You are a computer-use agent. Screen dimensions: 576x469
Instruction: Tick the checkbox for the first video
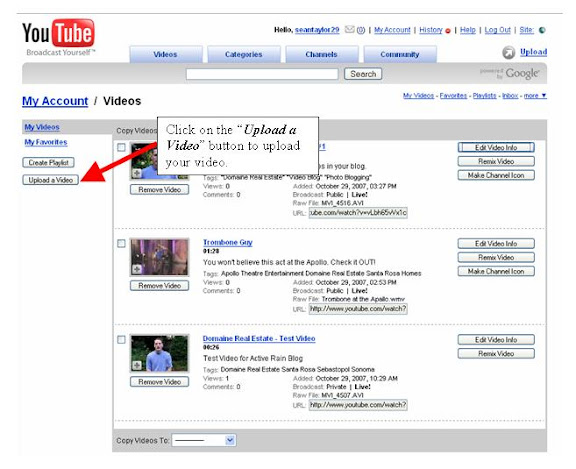pos(121,147)
